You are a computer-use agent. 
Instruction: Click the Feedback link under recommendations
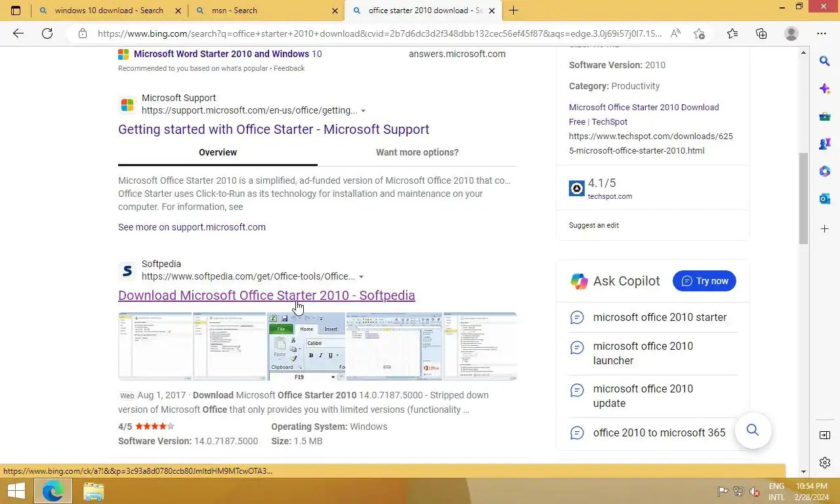(x=289, y=68)
